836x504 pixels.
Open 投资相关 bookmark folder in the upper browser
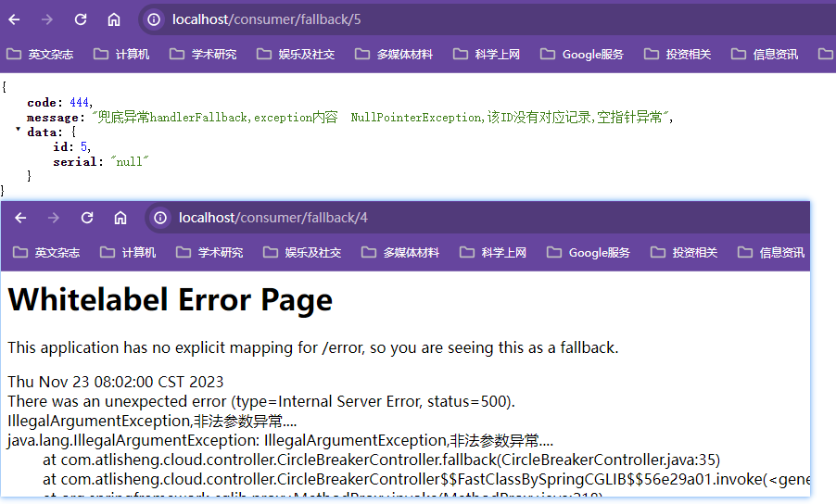tap(678, 55)
